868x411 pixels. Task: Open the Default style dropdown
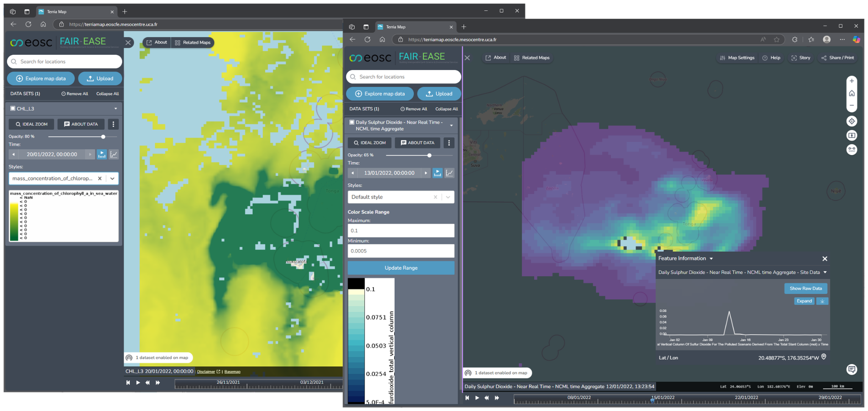tap(448, 197)
